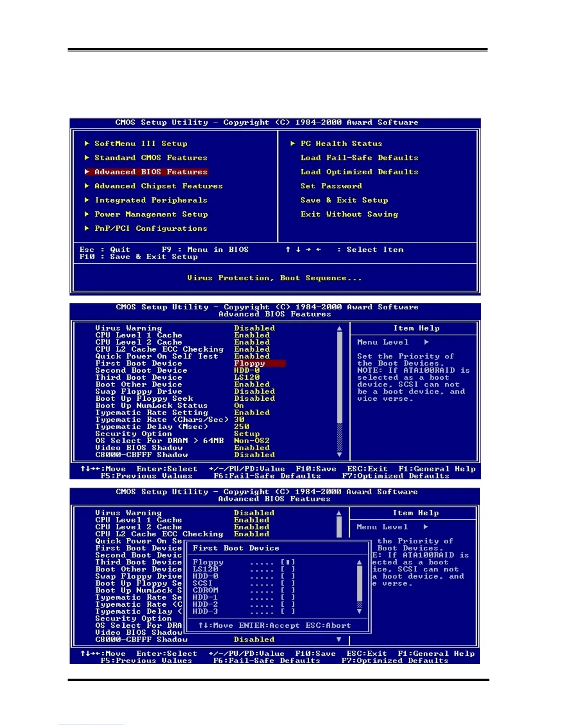Change the OS Select value Non-OS2
The width and height of the screenshot is (563, 728).
(252, 441)
